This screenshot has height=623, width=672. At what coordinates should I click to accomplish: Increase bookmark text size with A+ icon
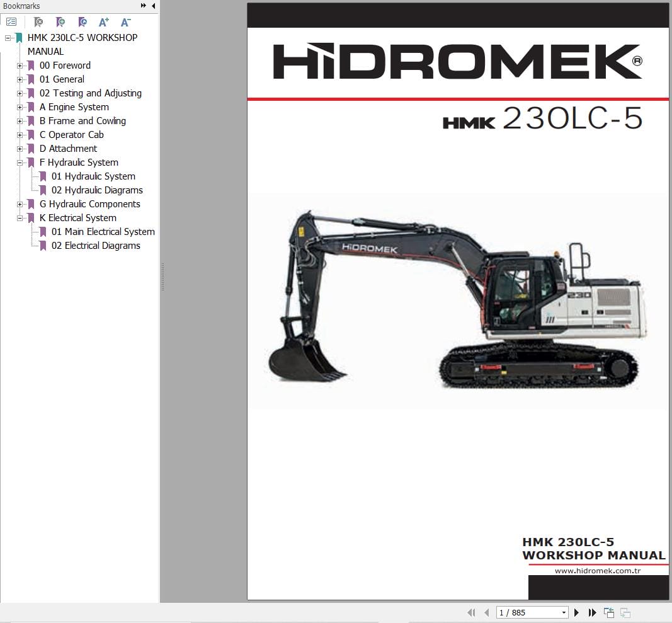point(104,21)
